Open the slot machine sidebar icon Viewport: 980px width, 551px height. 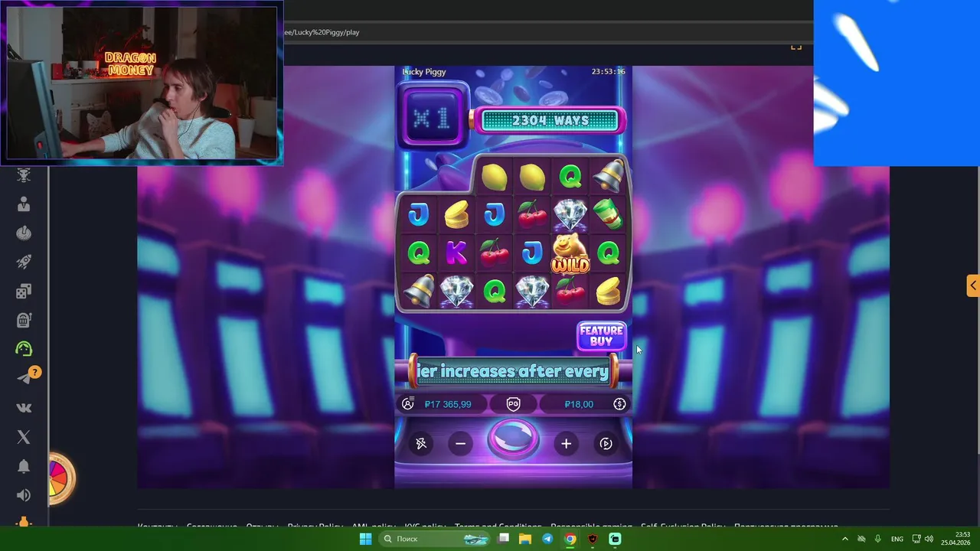24,320
